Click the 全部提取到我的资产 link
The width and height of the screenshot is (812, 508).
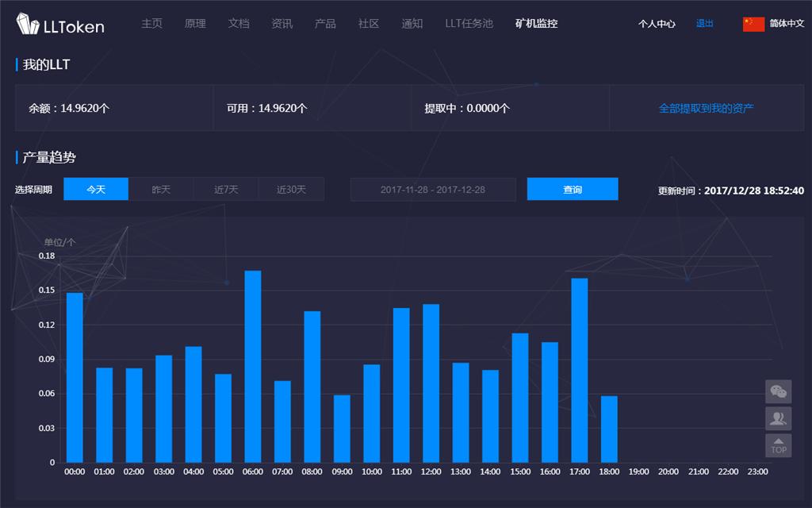click(706, 108)
